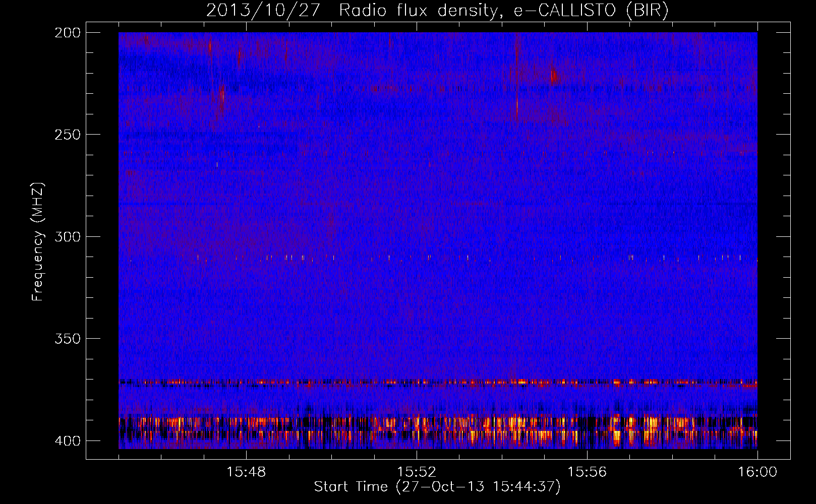The height and width of the screenshot is (504, 816).
Task: Click the 350 frequency tick label
Action: [x=67, y=338]
